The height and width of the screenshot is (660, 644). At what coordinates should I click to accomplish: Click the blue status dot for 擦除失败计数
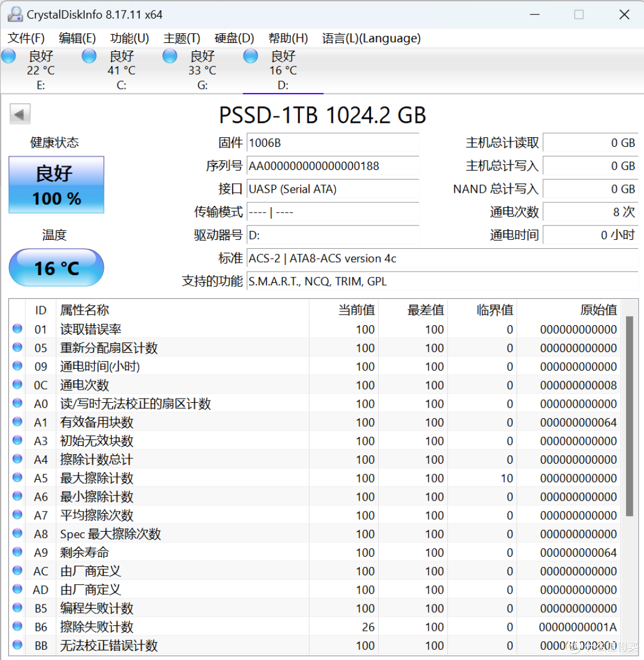(17, 626)
